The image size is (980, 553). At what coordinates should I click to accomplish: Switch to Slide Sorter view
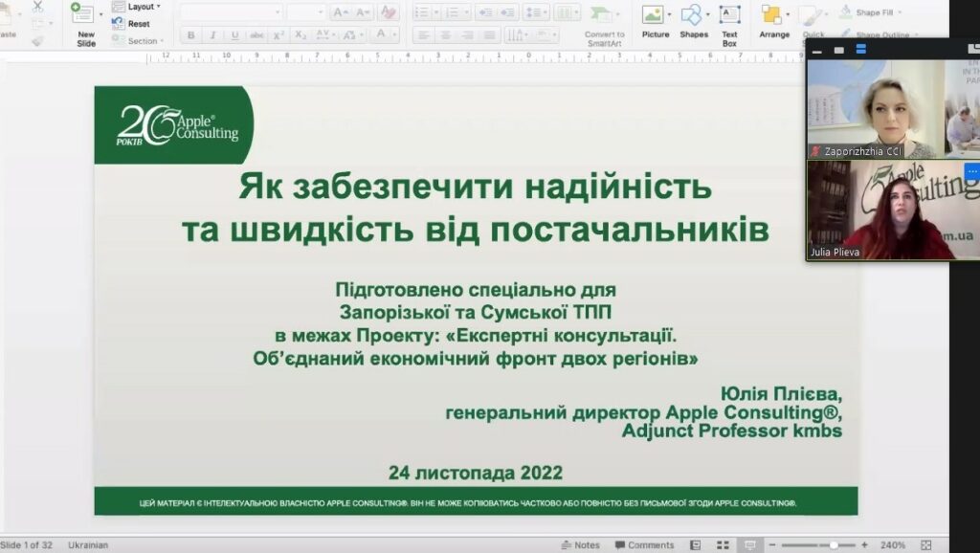pyautogui.click(x=723, y=545)
